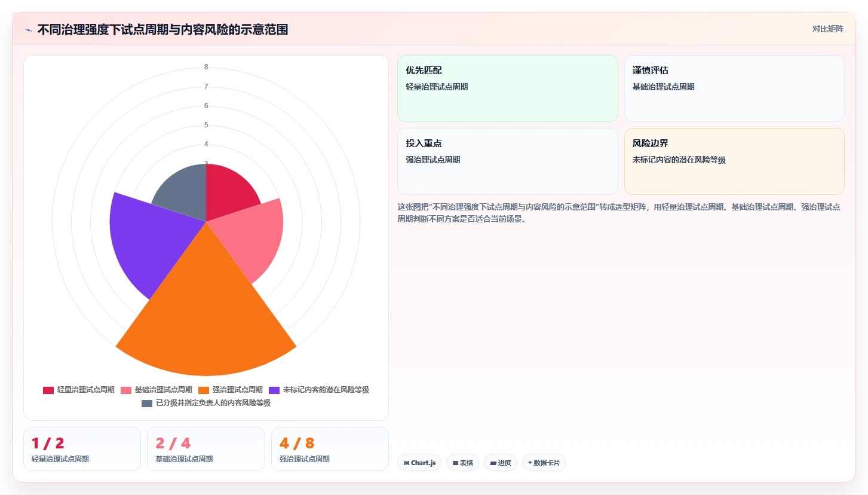Viewport: 868px width, 495px height.
Task: Open the 谨慎评估 matrix card
Action: coord(734,88)
